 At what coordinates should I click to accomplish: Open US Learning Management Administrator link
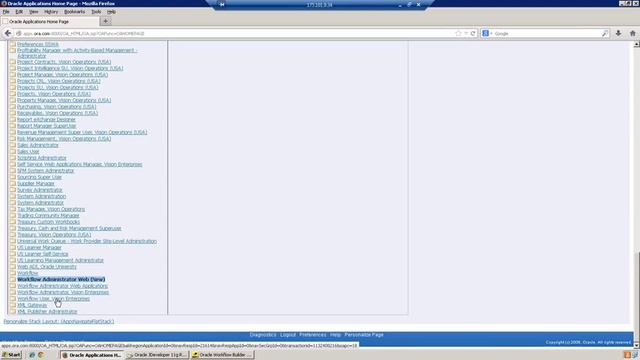[x=60, y=260]
